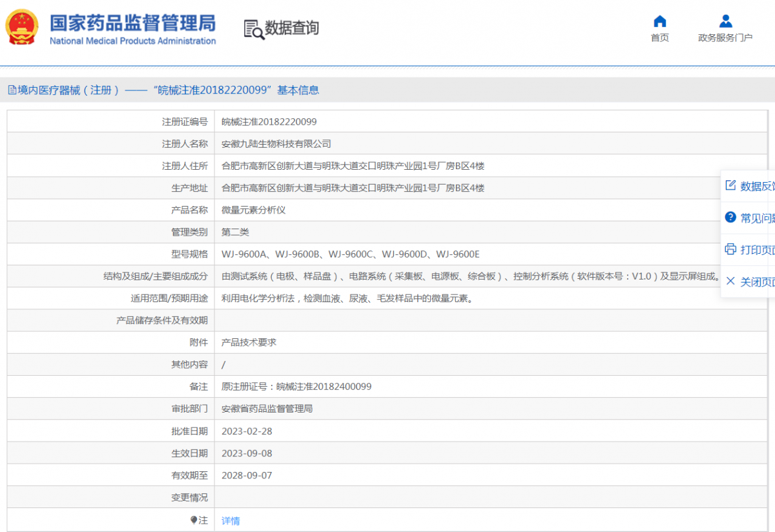The image size is (775, 532).
Task: Open the 详情 link
Action: 231,520
